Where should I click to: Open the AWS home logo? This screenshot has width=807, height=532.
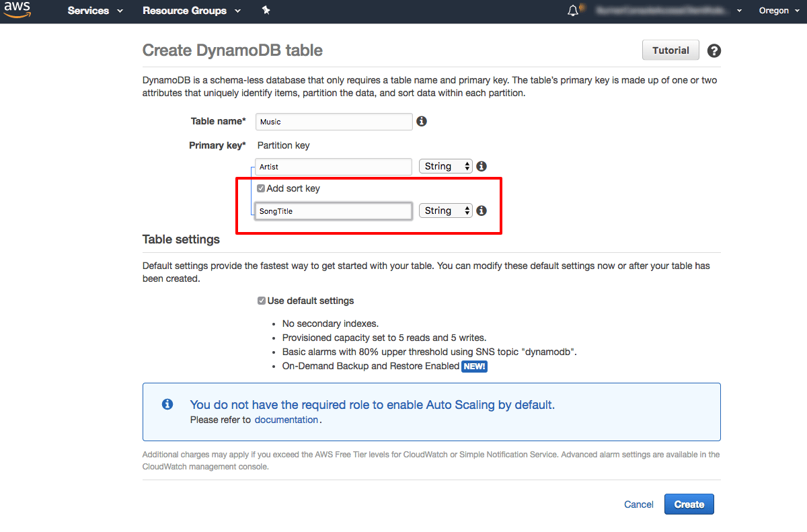pyautogui.click(x=17, y=11)
